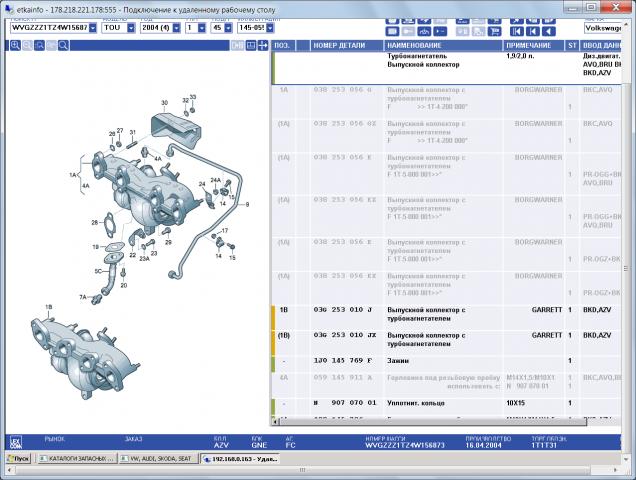
Task: Open the dropdown showing value 1
Action: point(202,28)
